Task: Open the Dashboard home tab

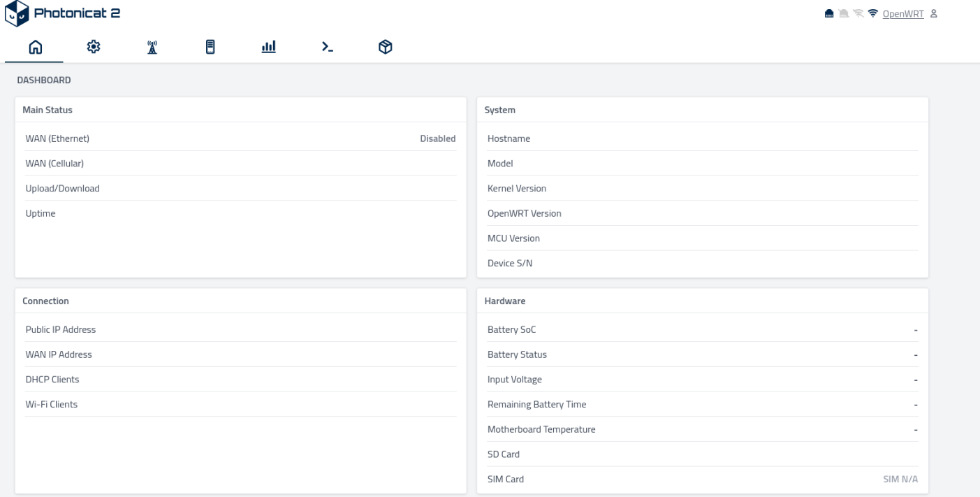Action: 34,47
